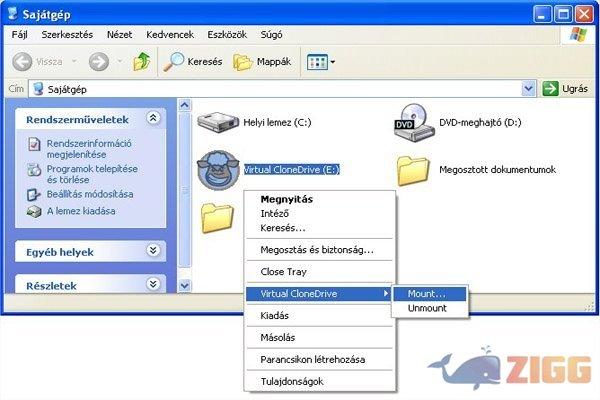Open the views layout icon
This screenshot has height=400, width=600.
tap(317, 62)
